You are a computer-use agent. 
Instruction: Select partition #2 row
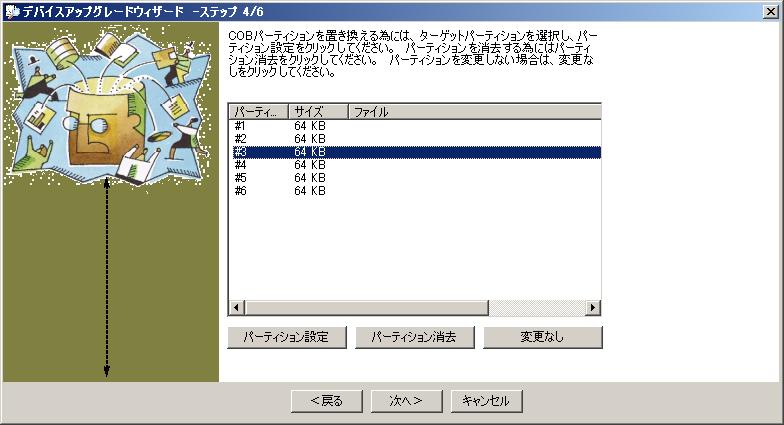coord(415,139)
